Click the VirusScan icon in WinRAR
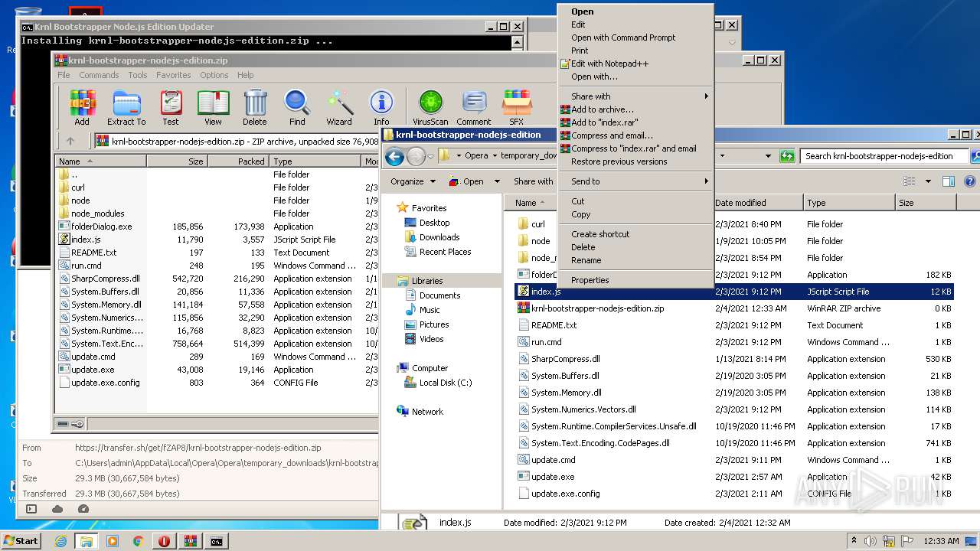This screenshot has height=551, width=980. click(430, 107)
